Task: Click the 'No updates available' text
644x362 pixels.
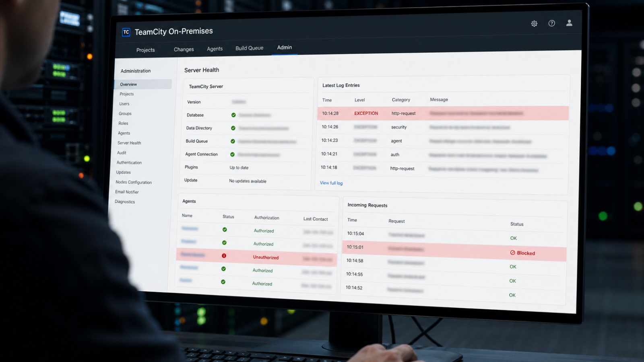Action: (x=248, y=181)
